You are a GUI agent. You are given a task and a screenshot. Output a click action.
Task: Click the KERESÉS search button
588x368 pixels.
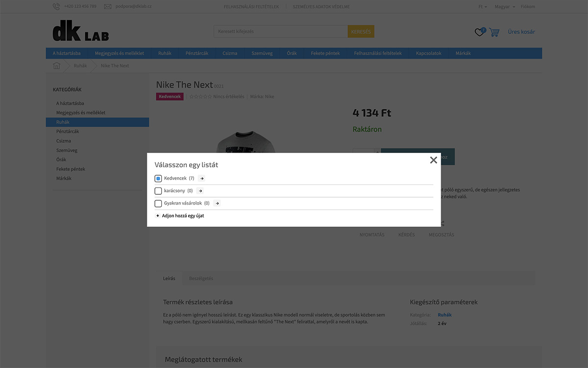(x=361, y=32)
